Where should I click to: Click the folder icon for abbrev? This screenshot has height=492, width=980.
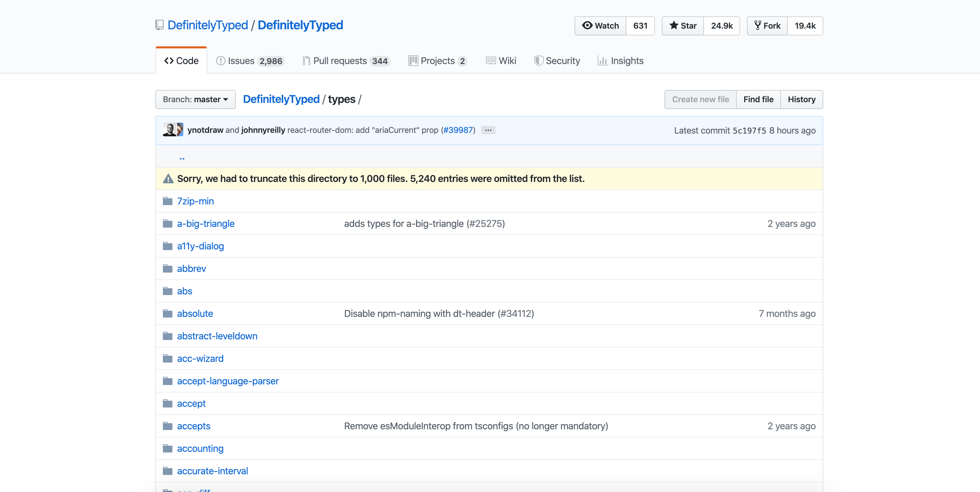pyautogui.click(x=167, y=268)
